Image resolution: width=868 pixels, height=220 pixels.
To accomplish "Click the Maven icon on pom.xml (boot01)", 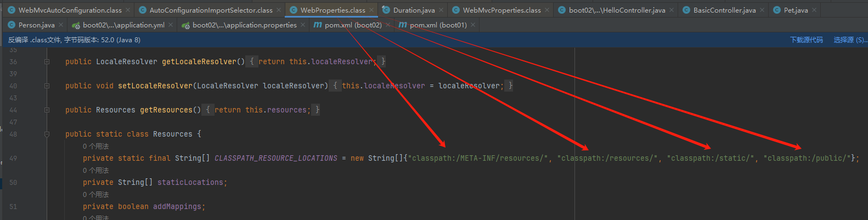I will click(403, 25).
